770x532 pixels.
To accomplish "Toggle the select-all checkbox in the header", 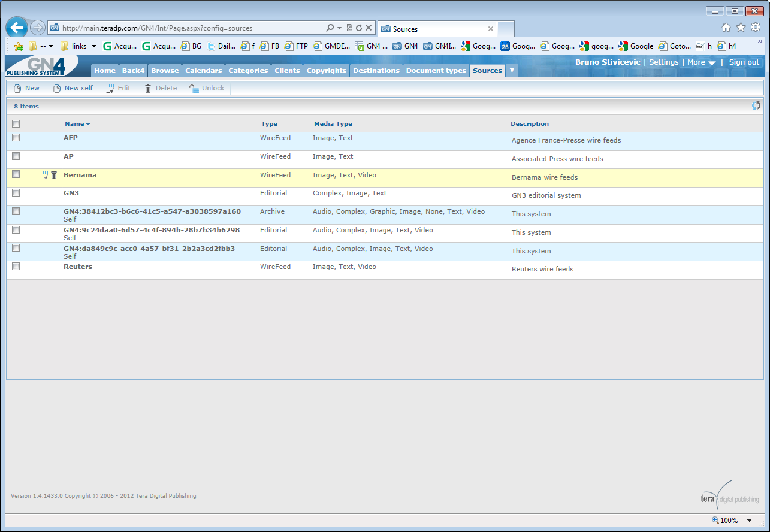I will pos(16,124).
